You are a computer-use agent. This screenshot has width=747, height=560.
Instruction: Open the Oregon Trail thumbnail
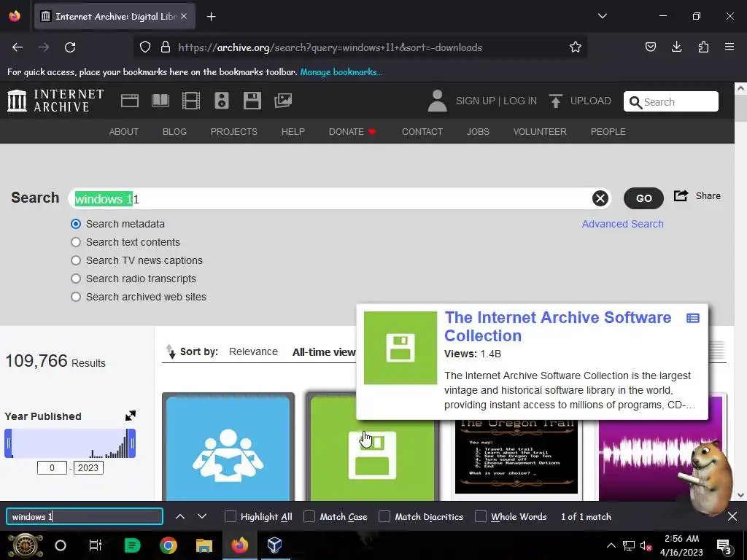coord(516,456)
